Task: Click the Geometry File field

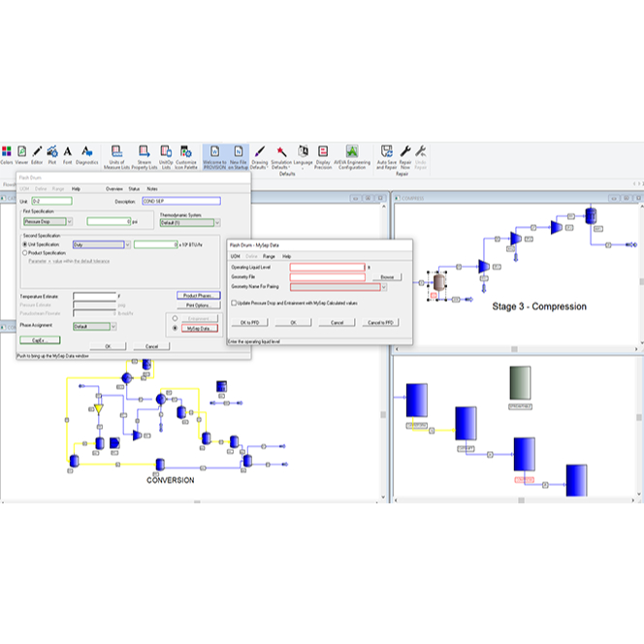Action: pos(328,277)
